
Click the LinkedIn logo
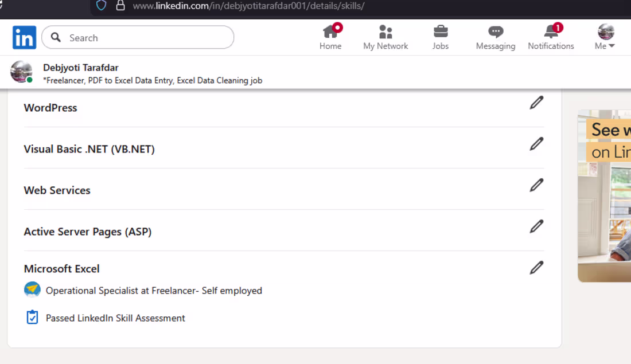pos(24,37)
